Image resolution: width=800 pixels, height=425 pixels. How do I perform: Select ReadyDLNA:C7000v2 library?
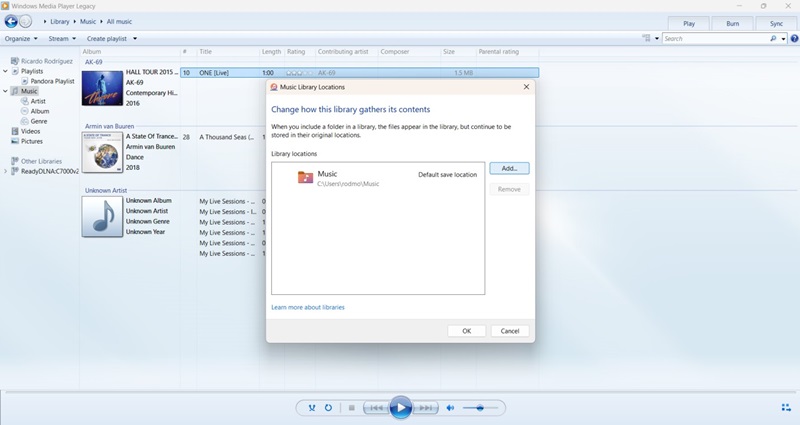pyautogui.click(x=49, y=171)
